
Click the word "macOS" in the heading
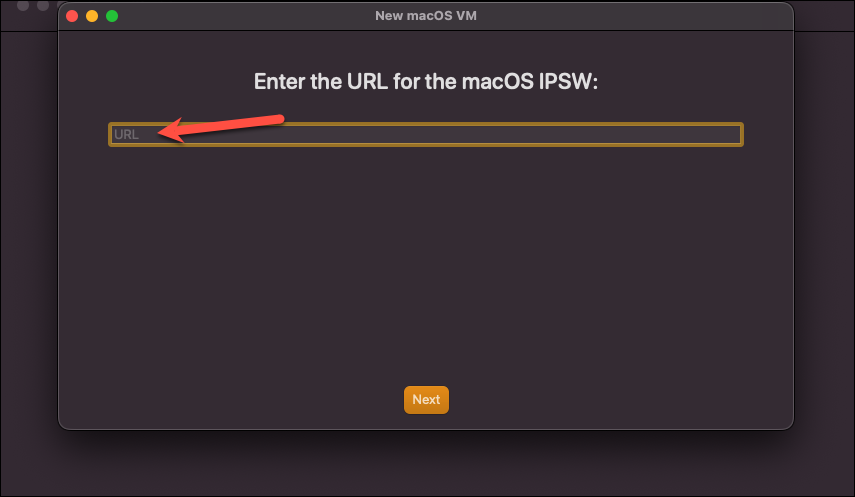[497, 82]
